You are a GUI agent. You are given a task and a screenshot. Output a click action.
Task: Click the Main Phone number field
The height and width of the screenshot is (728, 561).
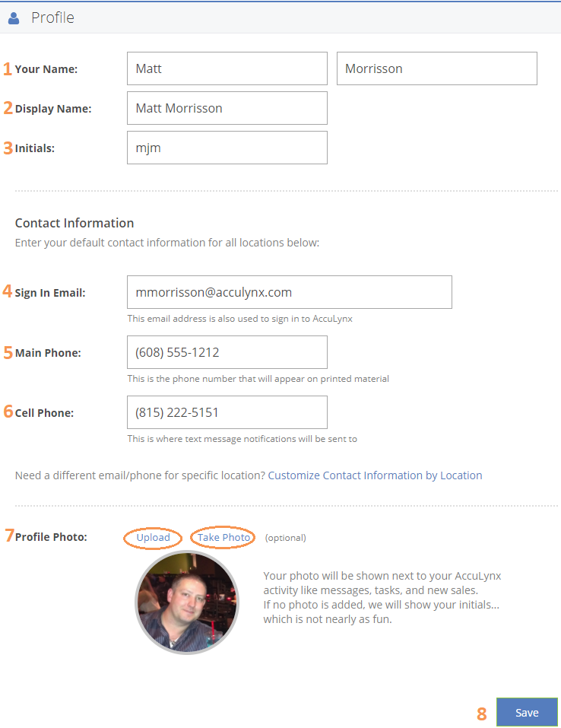tap(227, 352)
